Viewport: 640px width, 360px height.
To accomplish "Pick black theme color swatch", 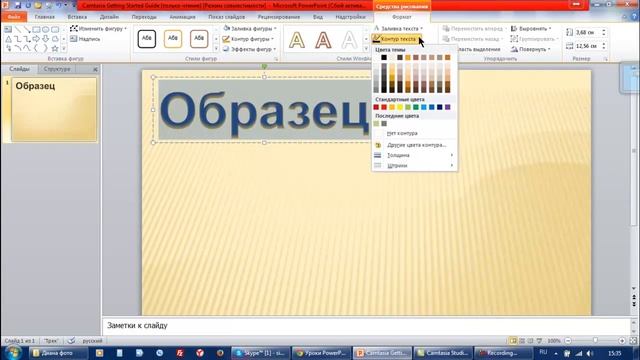I will click(384, 58).
